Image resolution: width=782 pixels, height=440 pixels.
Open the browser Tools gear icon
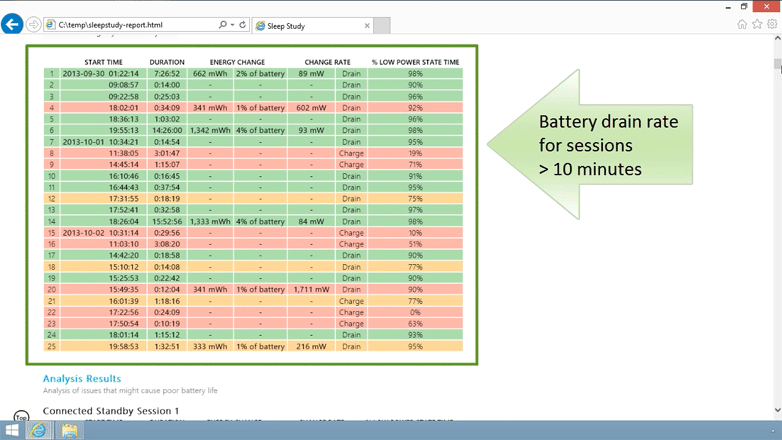[772, 25]
